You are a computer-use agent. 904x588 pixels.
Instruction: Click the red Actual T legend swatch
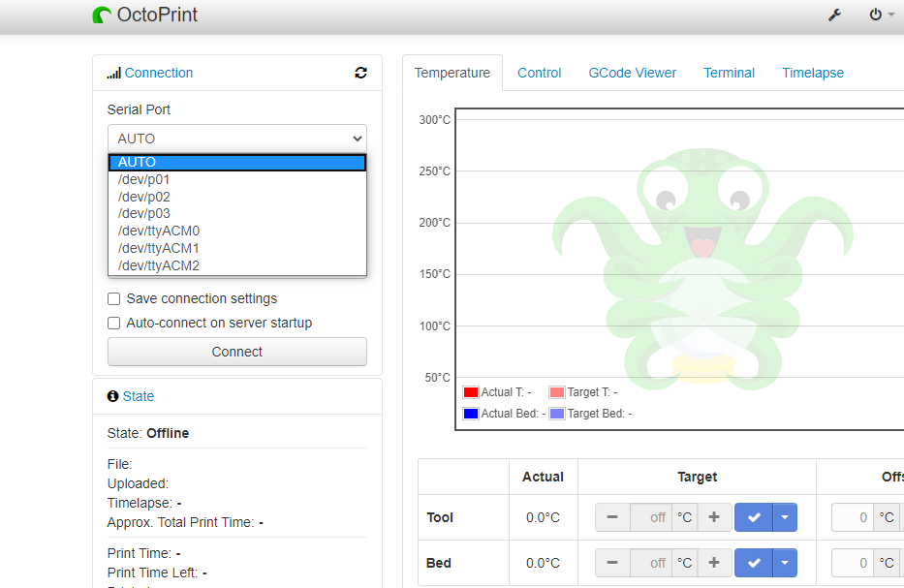[x=471, y=392]
